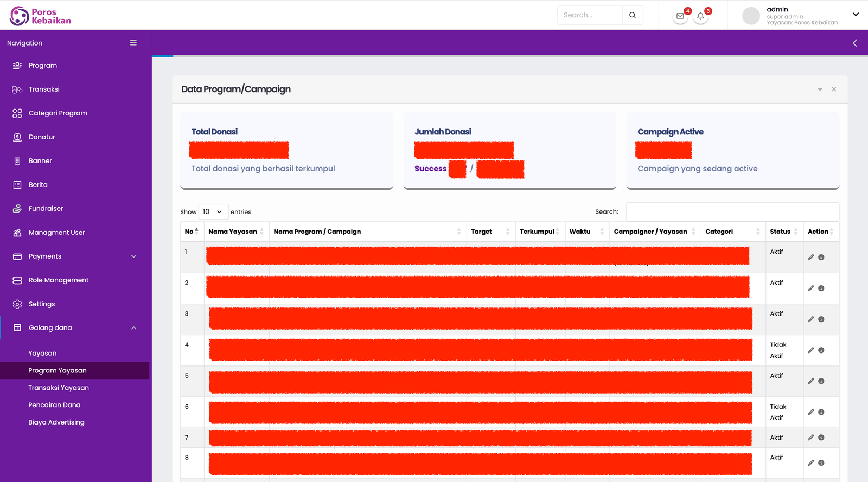Click the edit pencil in row 3
This screenshot has width=868, height=482.
tap(811, 319)
